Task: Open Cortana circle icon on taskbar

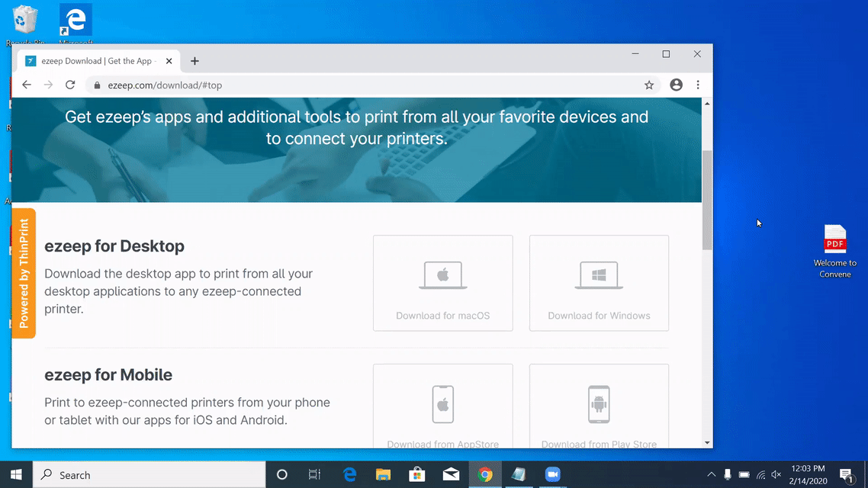Action: (281, 475)
